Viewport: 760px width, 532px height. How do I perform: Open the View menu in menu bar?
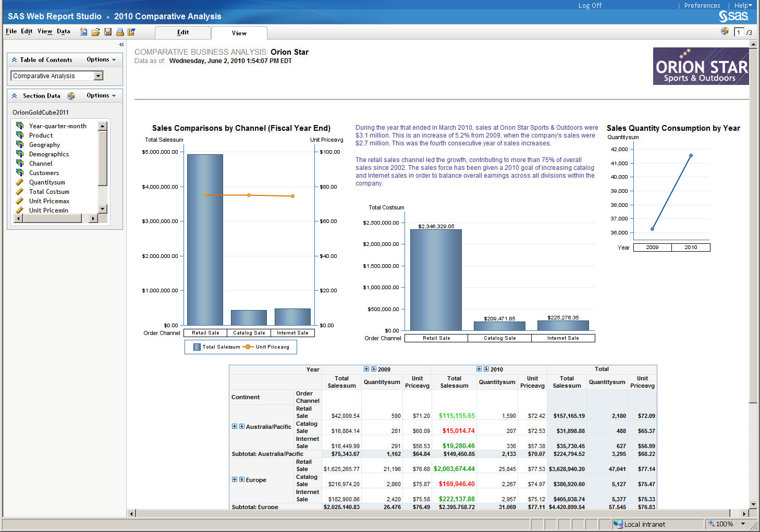point(45,31)
